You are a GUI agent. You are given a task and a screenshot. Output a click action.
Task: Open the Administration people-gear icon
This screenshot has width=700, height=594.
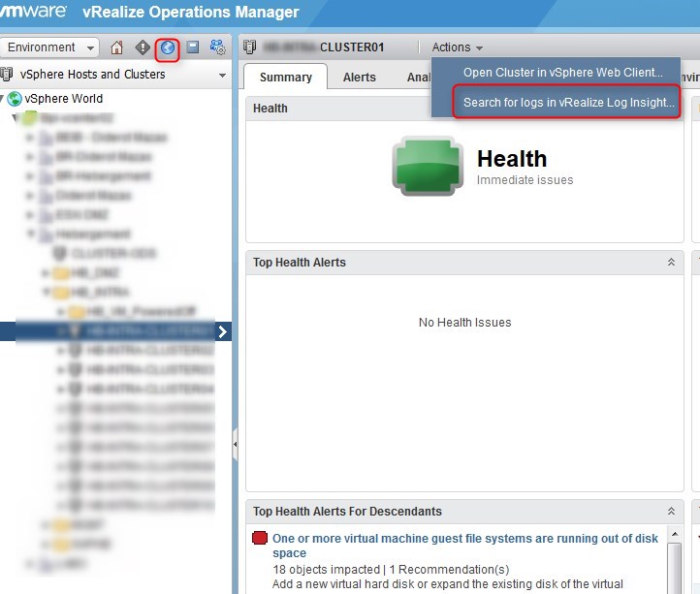217,47
